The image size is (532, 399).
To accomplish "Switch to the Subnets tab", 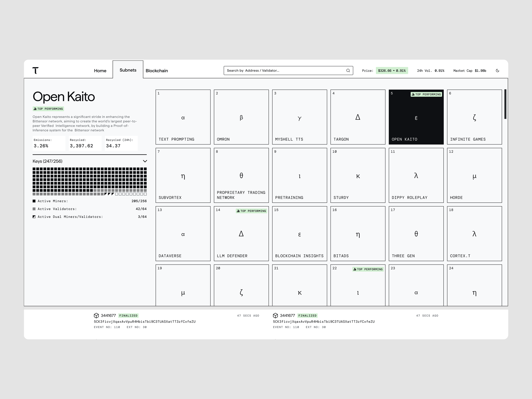I will click(x=128, y=70).
